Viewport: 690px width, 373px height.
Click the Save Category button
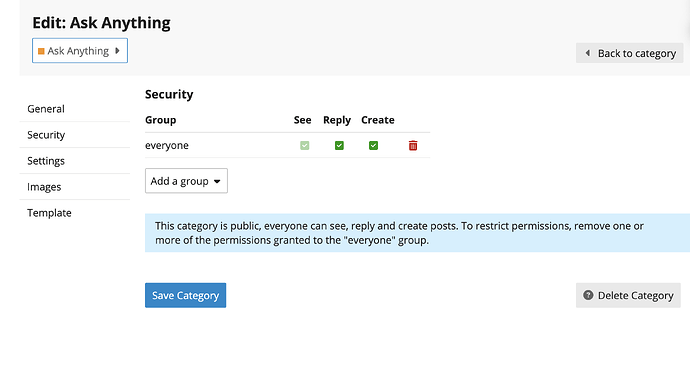pos(185,295)
